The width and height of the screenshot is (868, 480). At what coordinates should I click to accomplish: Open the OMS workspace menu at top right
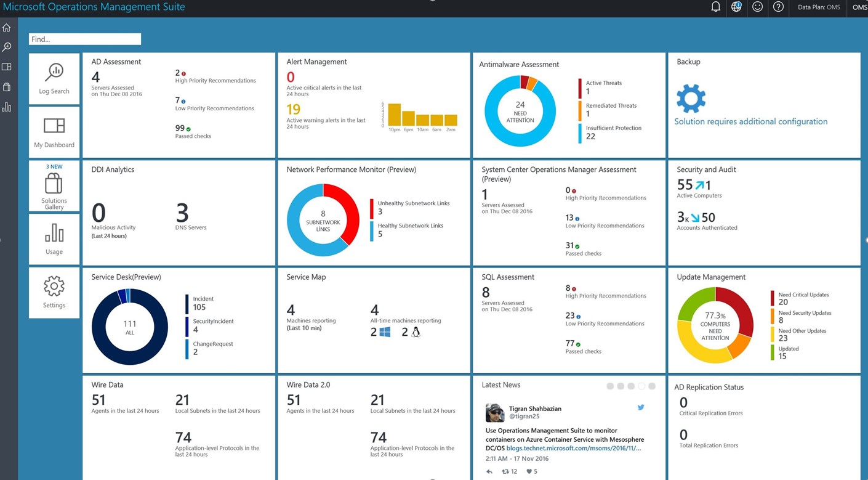pos(860,7)
